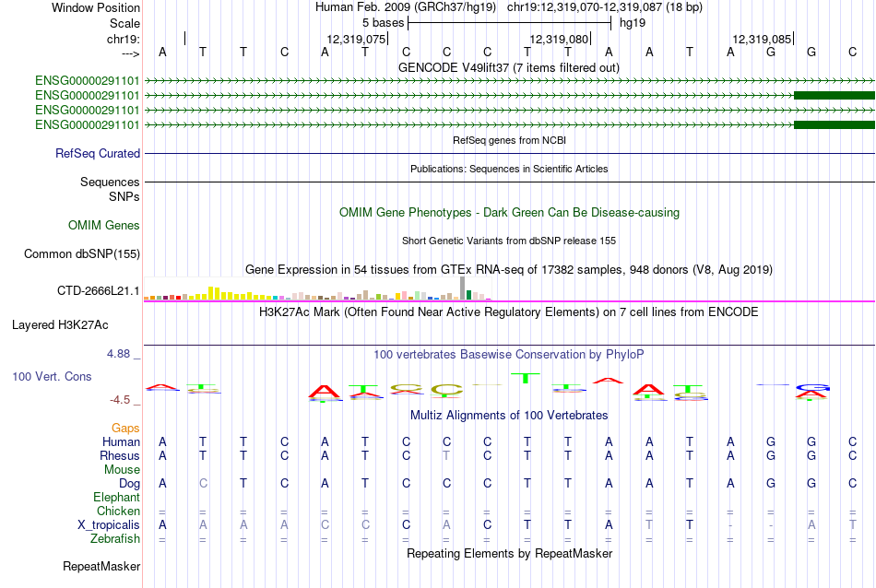Screen dimensions: 876x588
Task: Click the tallest gray bar in GTEx chart
Action: click(x=463, y=288)
